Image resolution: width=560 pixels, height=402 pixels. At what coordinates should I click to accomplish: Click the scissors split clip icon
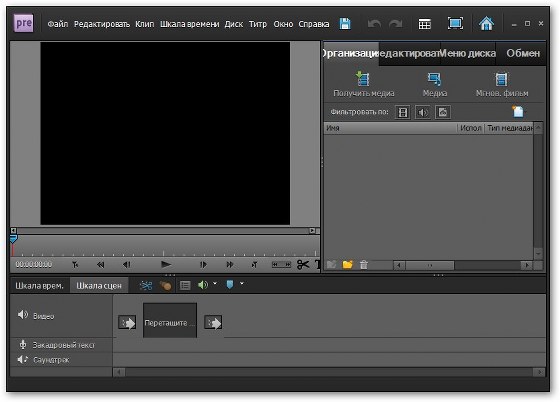coord(303,265)
